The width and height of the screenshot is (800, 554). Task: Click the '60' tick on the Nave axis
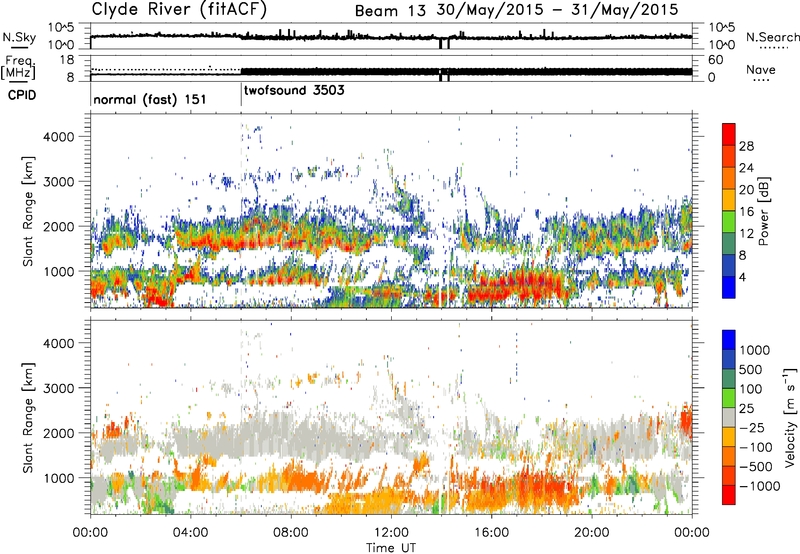715,60
